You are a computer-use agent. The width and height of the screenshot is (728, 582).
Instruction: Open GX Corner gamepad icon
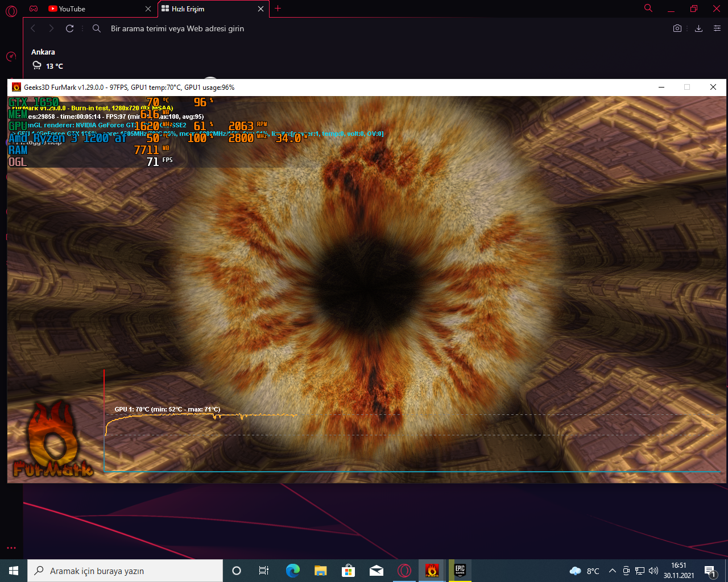click(x=34, y=9)
